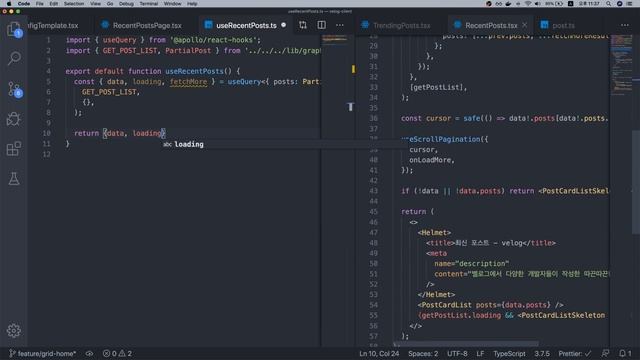The image size is (640, 360).
Task: Open the ConfigTemplate.tsx tab
Action: (x=53, y=25)
